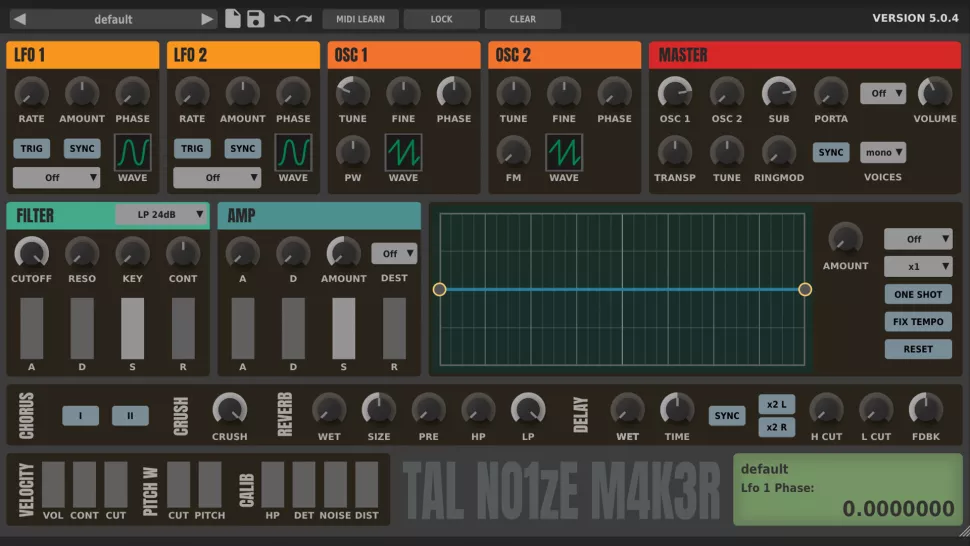Click the RINGMOD knob
970x546 pixels.
click(779, 152)
